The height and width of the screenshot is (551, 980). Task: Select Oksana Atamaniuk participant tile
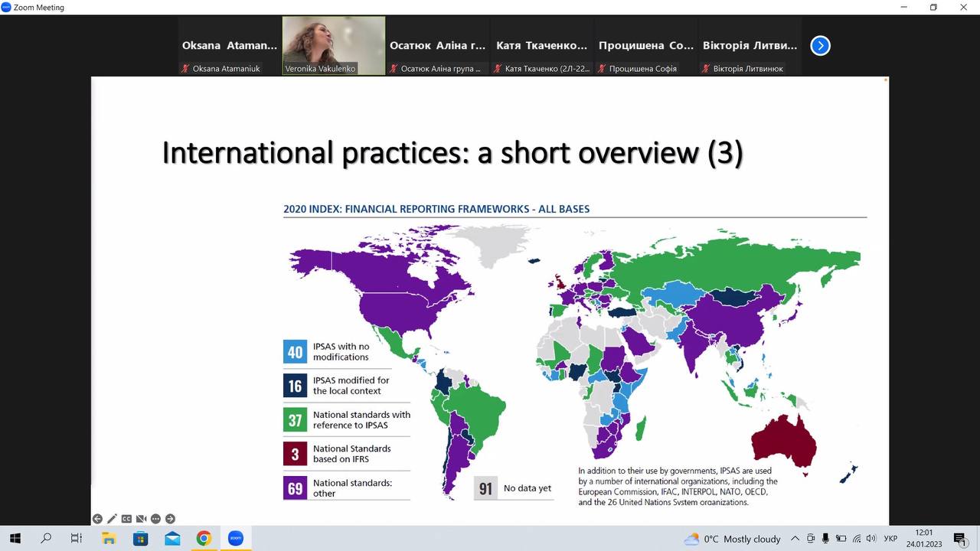(229, 46)
